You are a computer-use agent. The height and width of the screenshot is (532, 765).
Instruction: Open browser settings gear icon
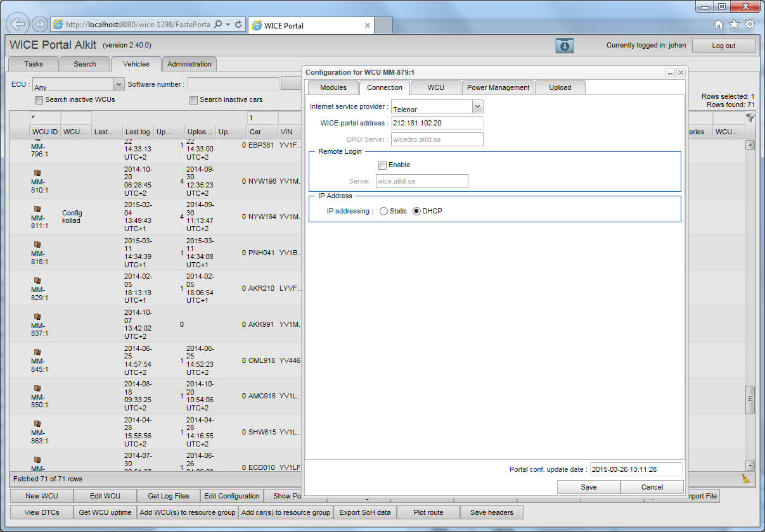pyautogui.click(x=750, y=25)
